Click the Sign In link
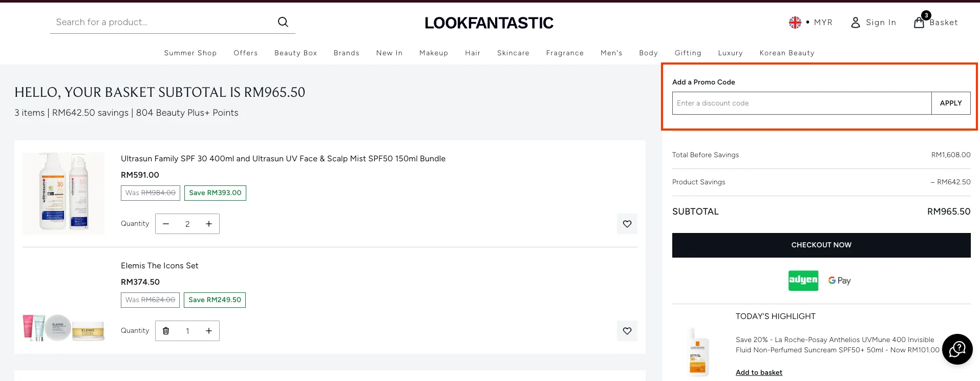Image resolution: width=980 pixels, height=381 pixels. (881, 23)
